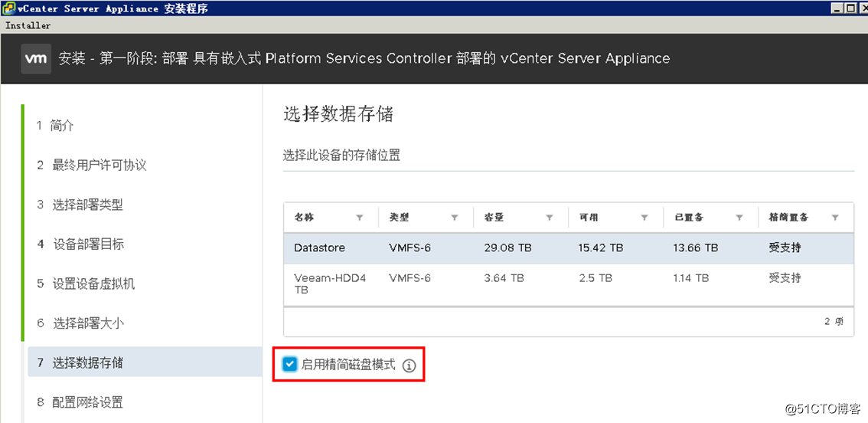This screenshot has width=868, height=423.
Task: Sort by 名称 column header
Action: 304,218
